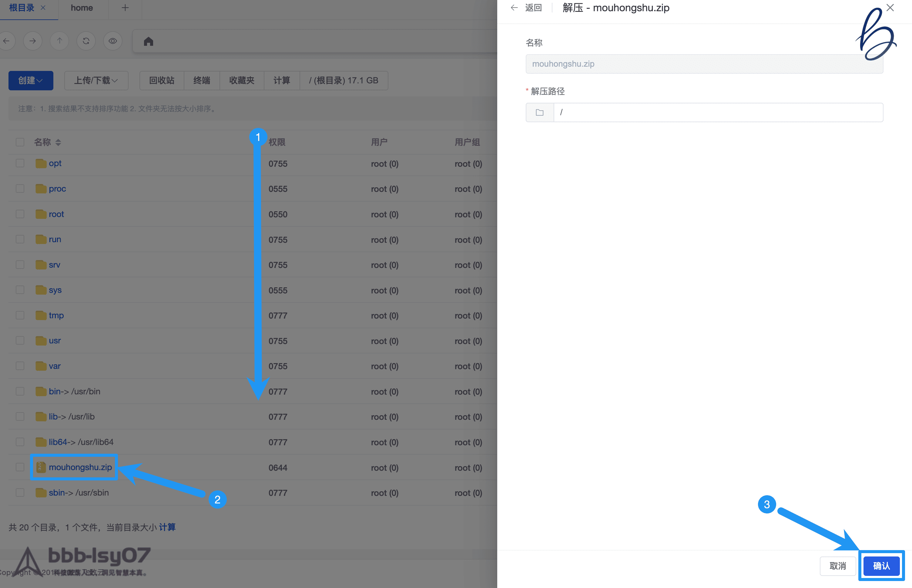The image size is (912, 588).
Task: Click the mouhongshu.zip archive icon
Action: coord(41,467)
